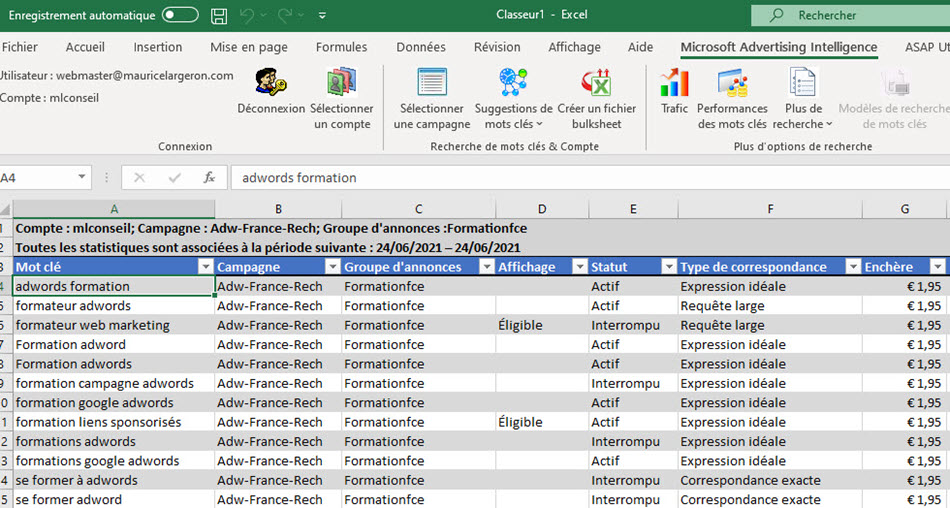This screenshot has height=508, width=950.
Task: Click the Select All corner triangle
Action: coord(6,209)
